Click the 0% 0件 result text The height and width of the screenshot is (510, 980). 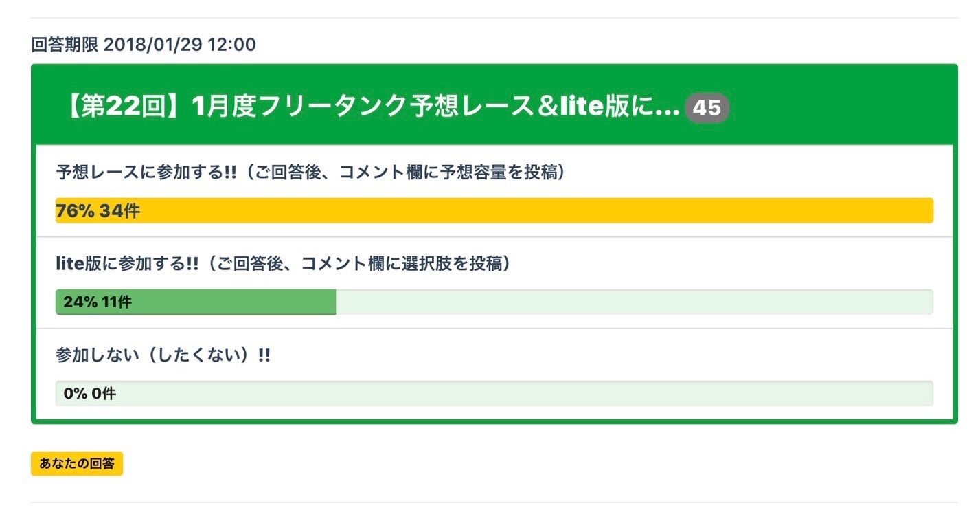89,394
